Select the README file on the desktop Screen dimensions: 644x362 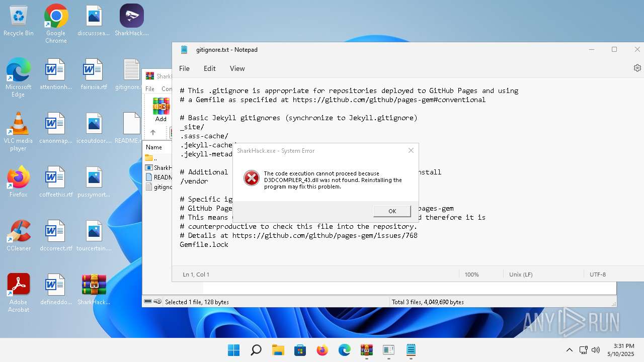(x=131, y=128)
